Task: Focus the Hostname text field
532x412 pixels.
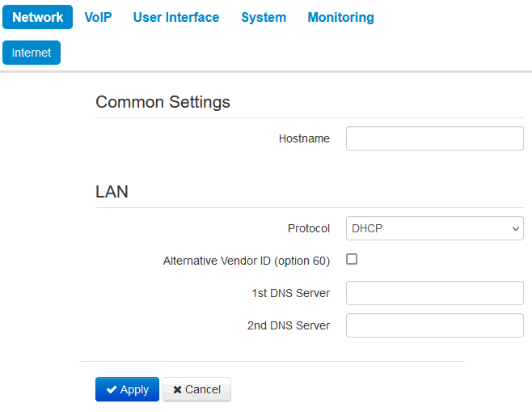Action: (434, 138)
